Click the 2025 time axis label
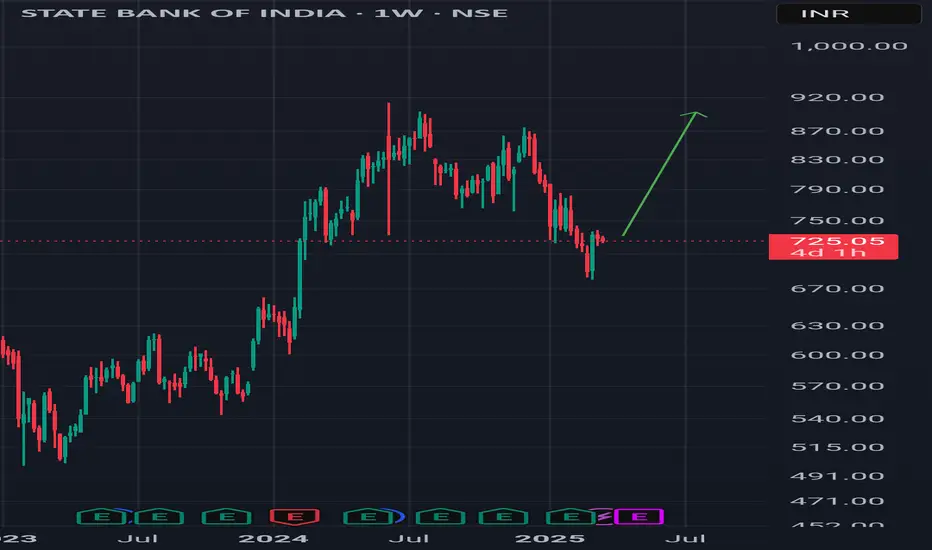The image size is (932, 550). (x=550, y=539)
